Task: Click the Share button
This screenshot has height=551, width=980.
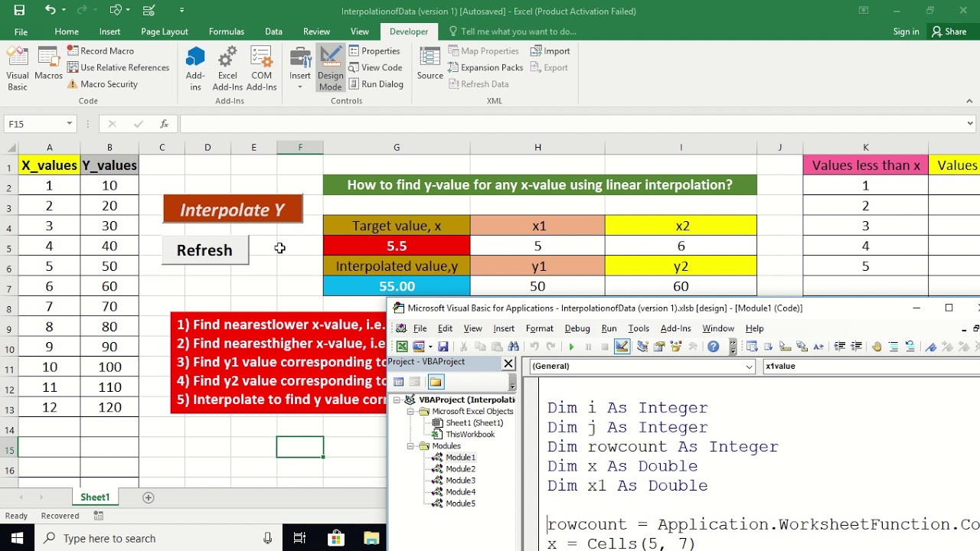Action: click(x=949, y=31)
